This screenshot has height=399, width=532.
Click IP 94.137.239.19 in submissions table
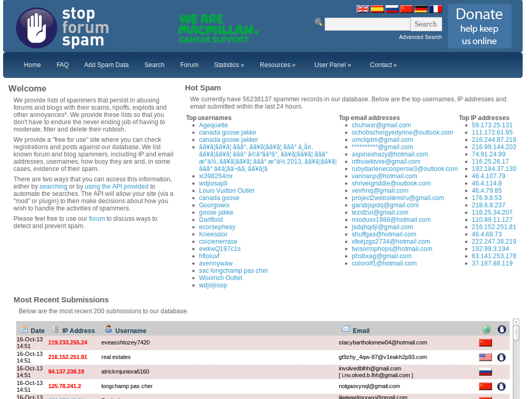click(x=66, y=372)
